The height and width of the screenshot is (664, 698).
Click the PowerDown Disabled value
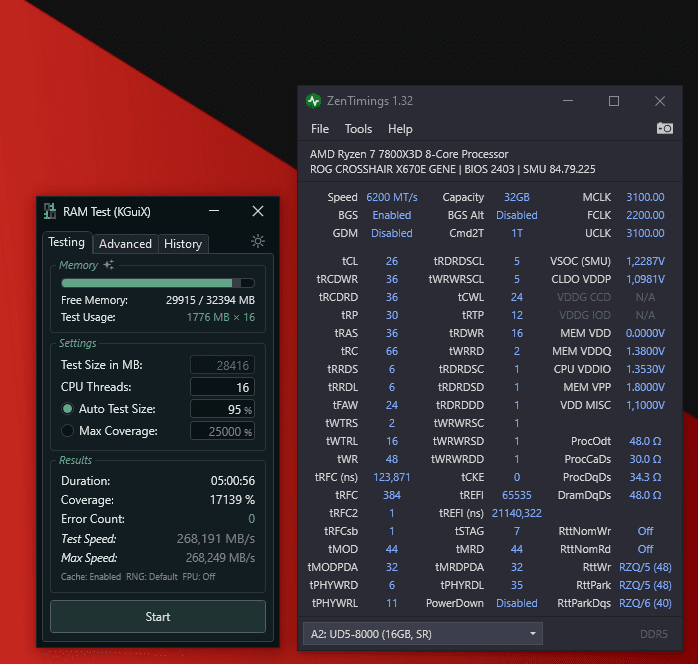coord(517,603)
